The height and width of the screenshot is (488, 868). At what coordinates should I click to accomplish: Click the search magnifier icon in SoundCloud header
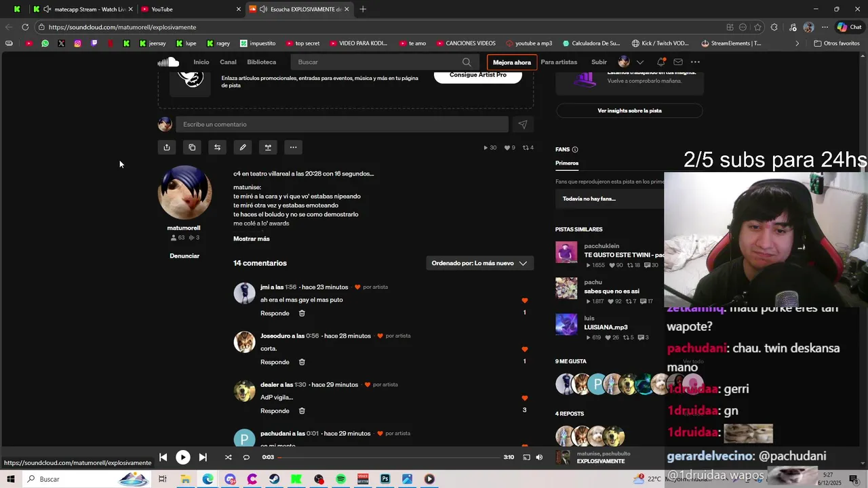click(467, 62)
